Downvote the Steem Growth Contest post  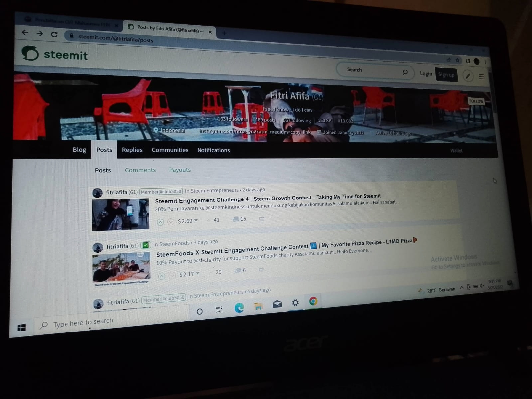tap(171, 222)
